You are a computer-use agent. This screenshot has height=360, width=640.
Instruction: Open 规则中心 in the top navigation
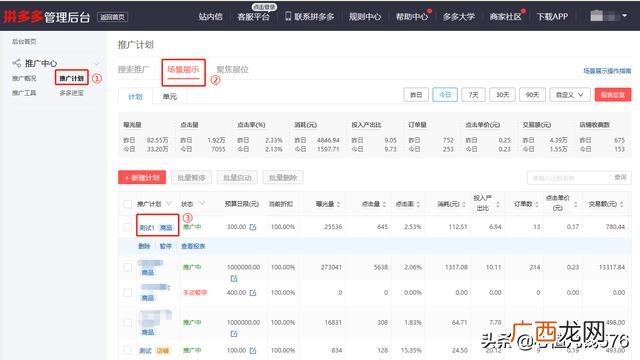click(365, 17)
